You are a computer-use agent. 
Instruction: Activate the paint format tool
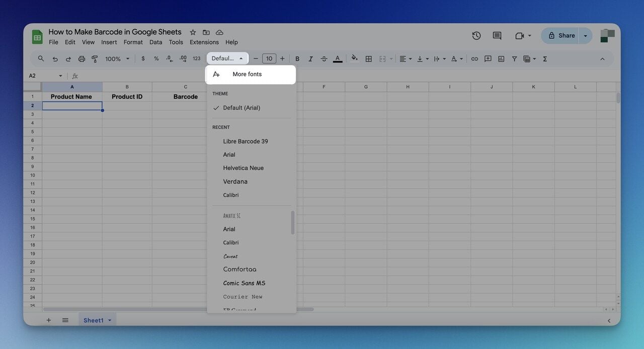click(95, 59)
